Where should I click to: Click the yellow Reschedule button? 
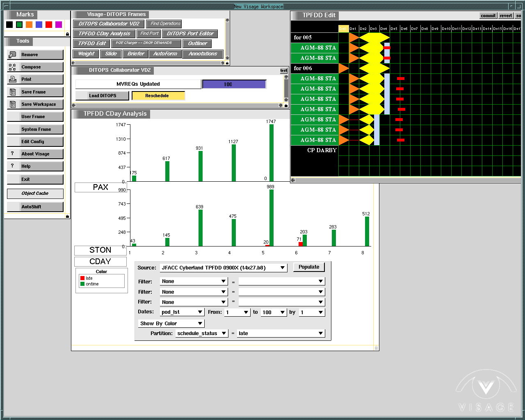point(158,96)
